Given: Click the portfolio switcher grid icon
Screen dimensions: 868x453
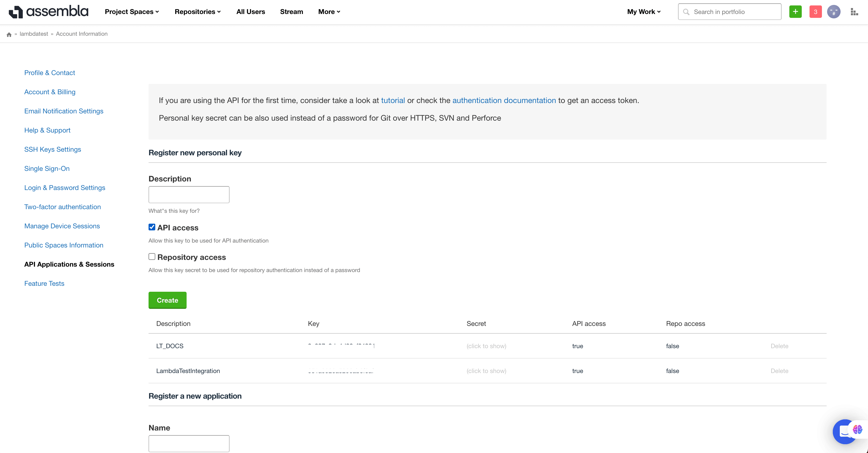Looking at the screenshot, I should tap(854, 12).
